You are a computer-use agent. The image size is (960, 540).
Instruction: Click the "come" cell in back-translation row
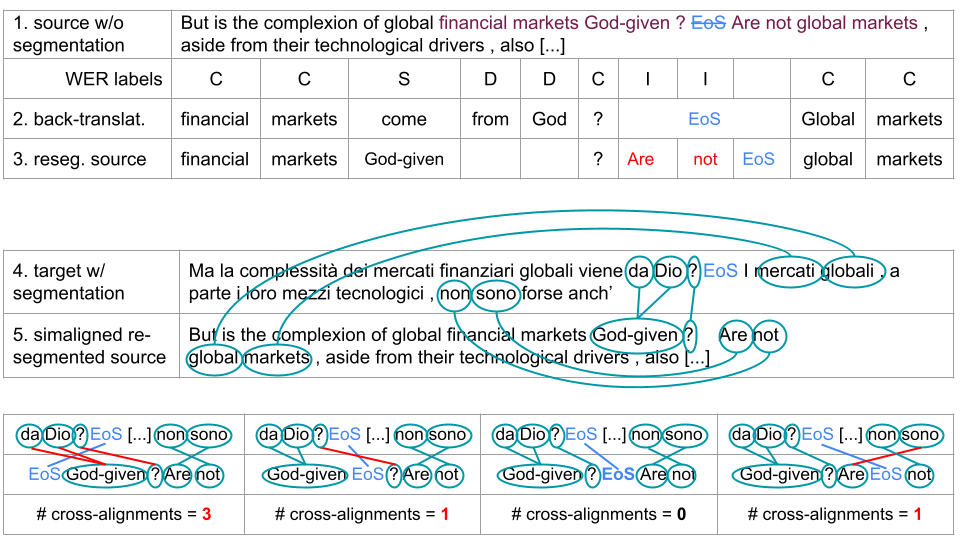point(404,119)
